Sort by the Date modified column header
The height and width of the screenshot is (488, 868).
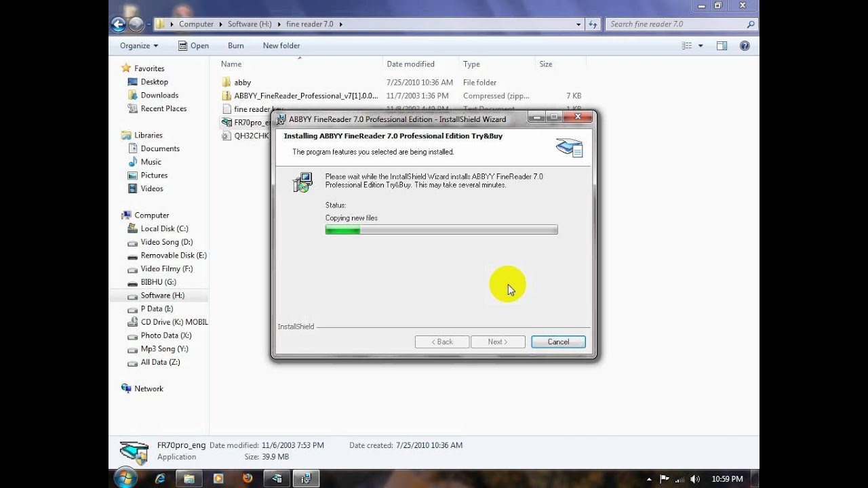coord(410,64)
